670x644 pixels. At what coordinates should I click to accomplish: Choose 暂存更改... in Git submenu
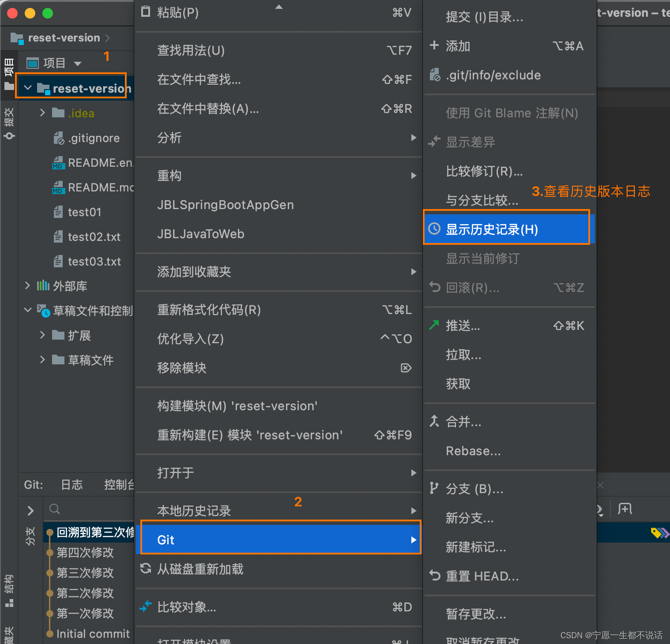click(x=510, y=614)
